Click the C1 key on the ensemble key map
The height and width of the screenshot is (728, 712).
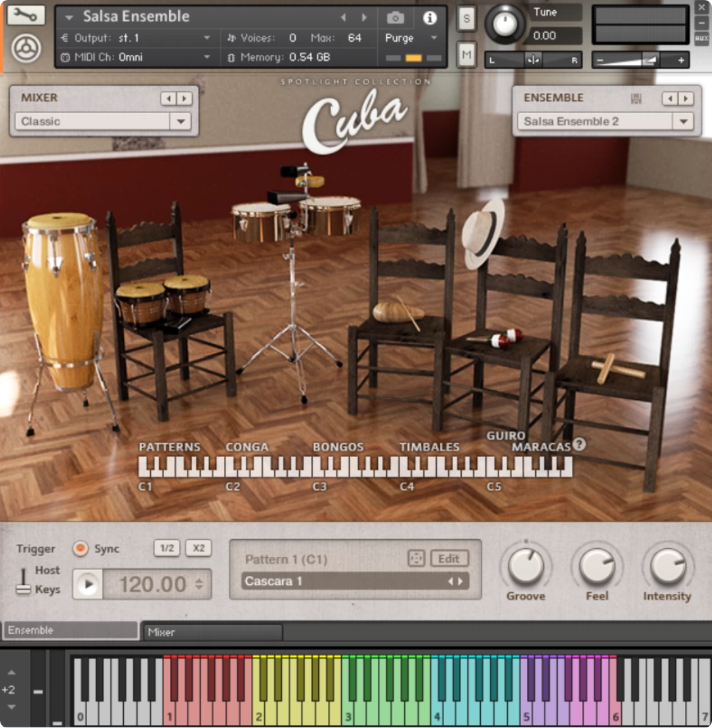(x=143, y=467)
